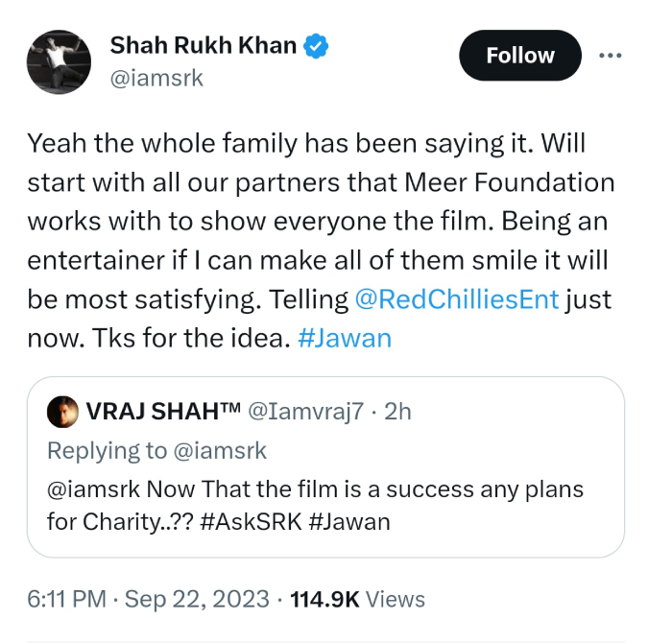
Task: Click the "Replying to @iamsrk" line
Action: coord(156,449)
